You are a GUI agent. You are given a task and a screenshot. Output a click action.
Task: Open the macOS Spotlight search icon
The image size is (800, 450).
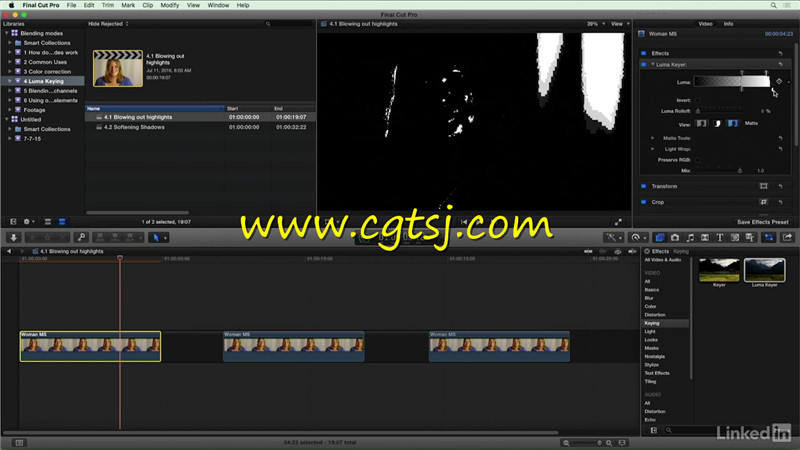[x=773, y=5]
